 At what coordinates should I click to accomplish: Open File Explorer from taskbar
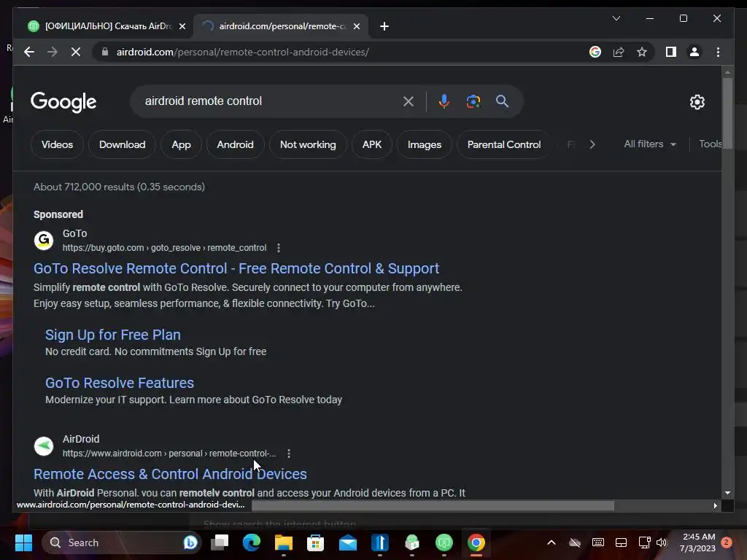(x=284, y=542)
